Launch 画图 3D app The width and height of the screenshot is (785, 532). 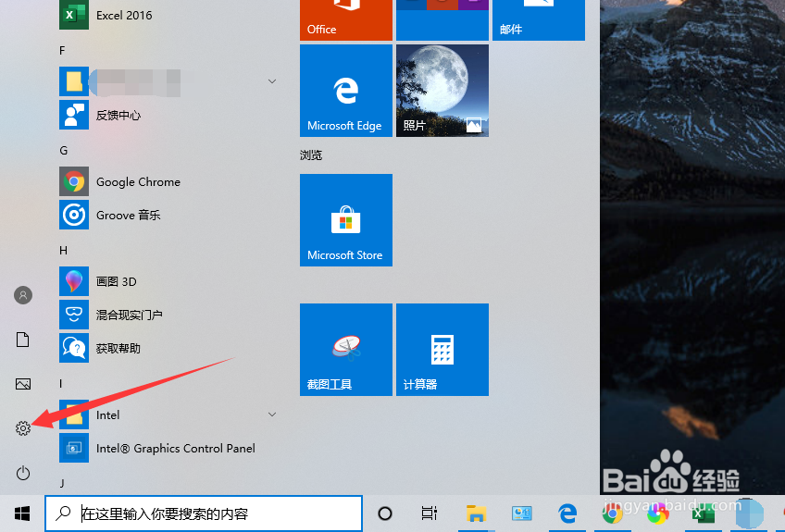(168, 281)
